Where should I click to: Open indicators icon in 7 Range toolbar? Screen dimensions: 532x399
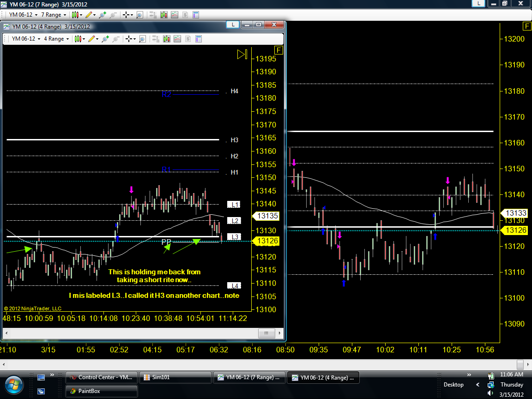pyautogui.click(x=164, y=15)
